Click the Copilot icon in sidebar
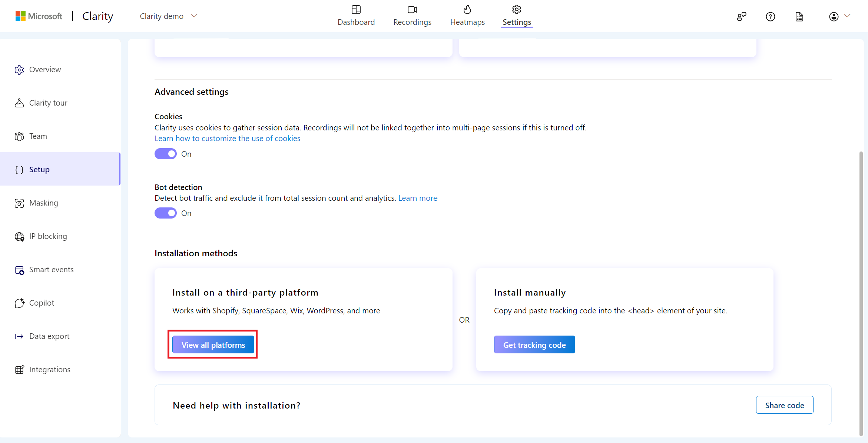868x443 pixels. pos(20,302)
